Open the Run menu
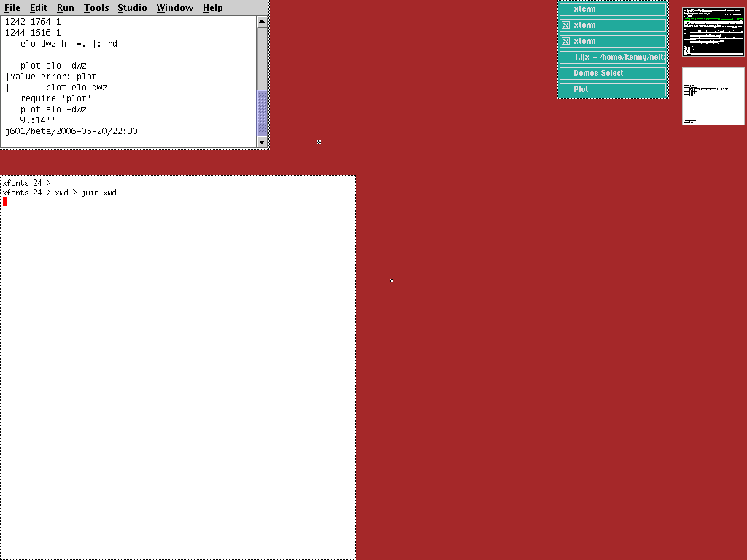The image size is (747, 560). (66, 8)
